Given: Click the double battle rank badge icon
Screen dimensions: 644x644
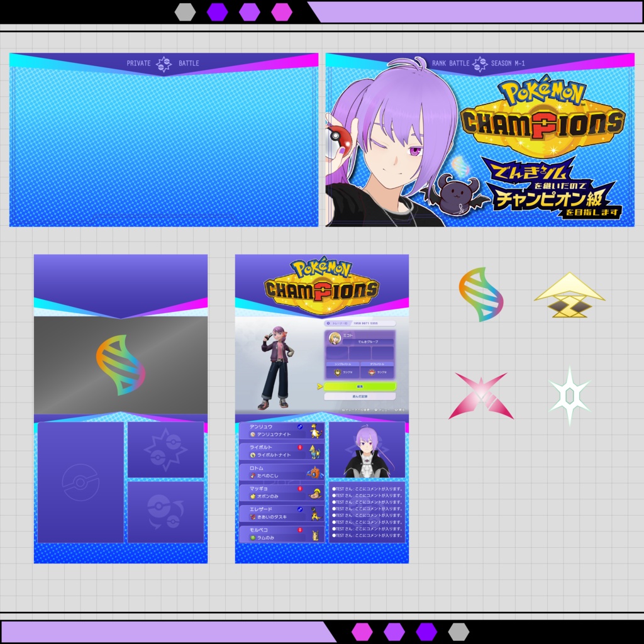Looking at the screenshot, I should point(371,372).
